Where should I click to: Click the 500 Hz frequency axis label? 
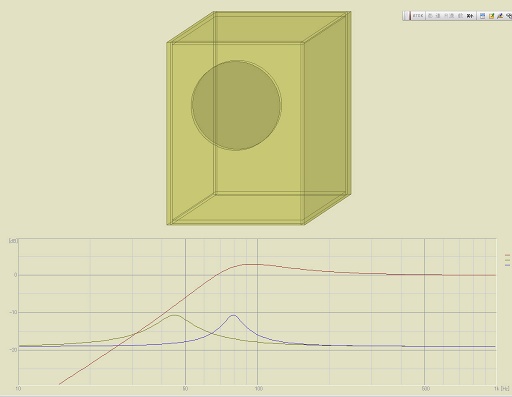425,389
